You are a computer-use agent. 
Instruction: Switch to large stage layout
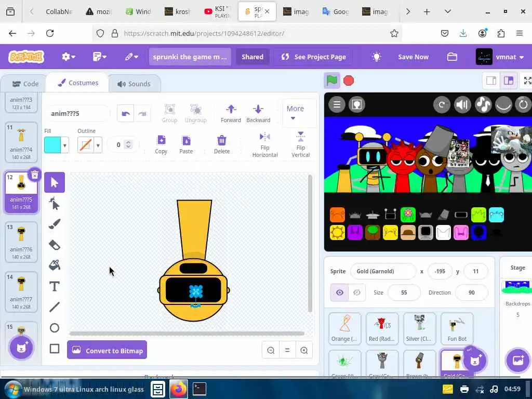click(508, 81)
